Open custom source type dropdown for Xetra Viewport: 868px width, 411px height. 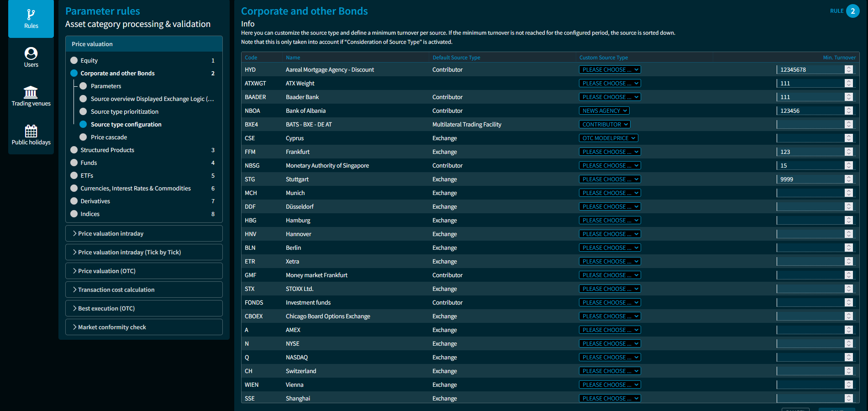click(610, 261)
